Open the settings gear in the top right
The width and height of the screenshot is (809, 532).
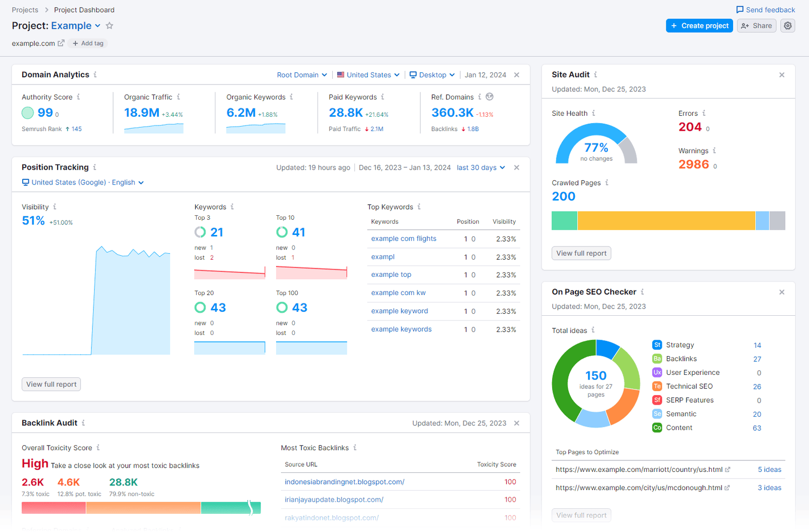787,25
